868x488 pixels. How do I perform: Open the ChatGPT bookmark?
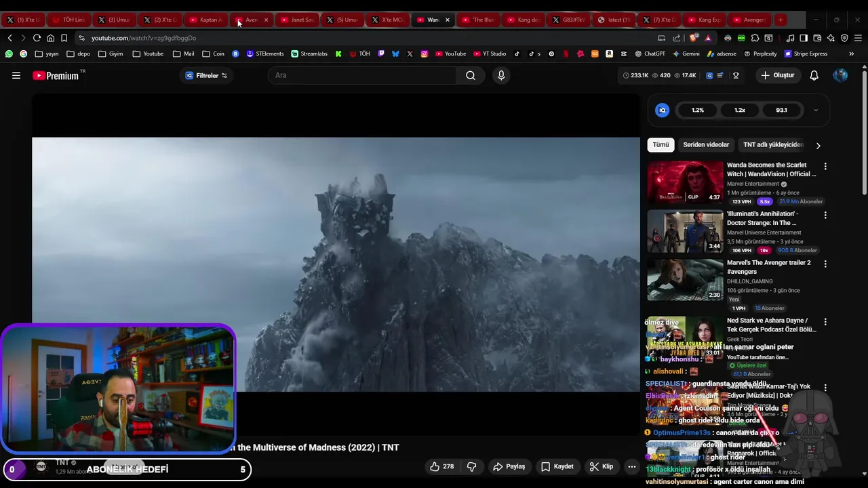tap(650, 54)
